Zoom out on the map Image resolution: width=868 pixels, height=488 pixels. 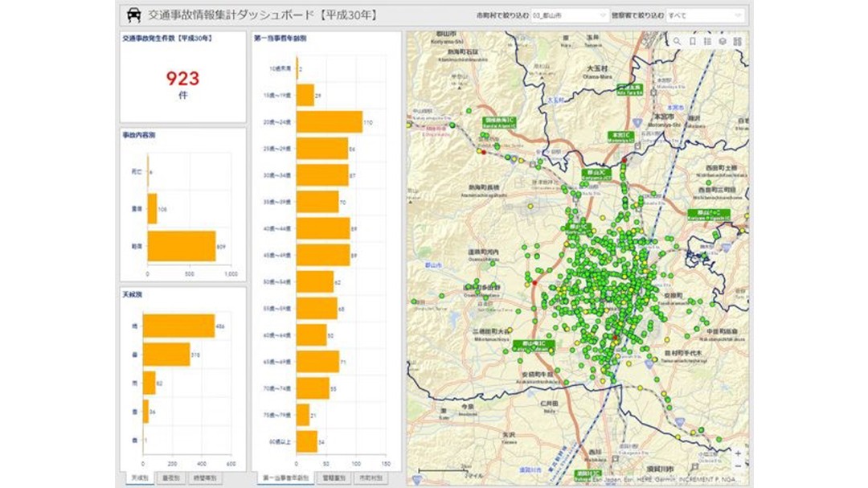[738, 466]
